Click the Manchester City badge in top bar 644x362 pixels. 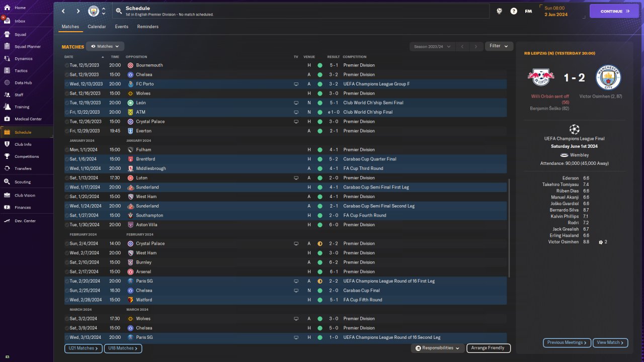[94, 11]
